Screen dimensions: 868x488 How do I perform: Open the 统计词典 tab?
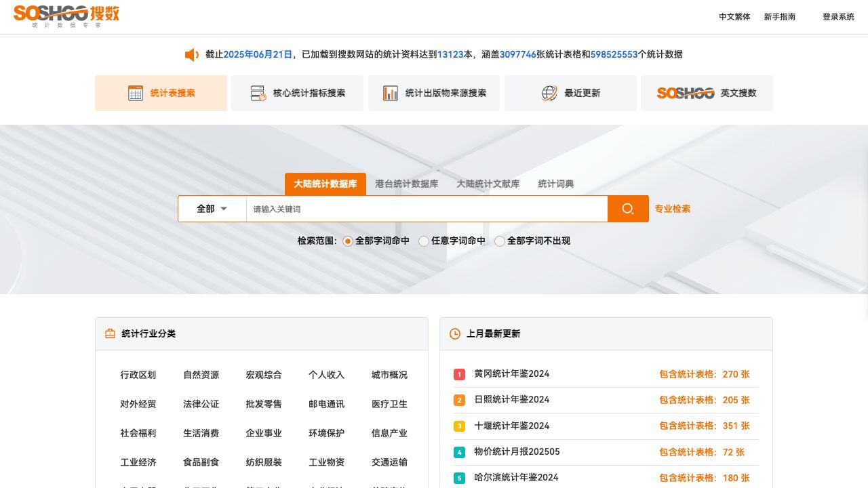tap(556, 184)
